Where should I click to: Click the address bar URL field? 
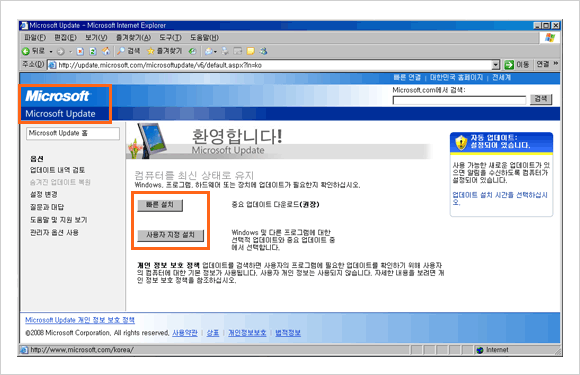point(273,65)
